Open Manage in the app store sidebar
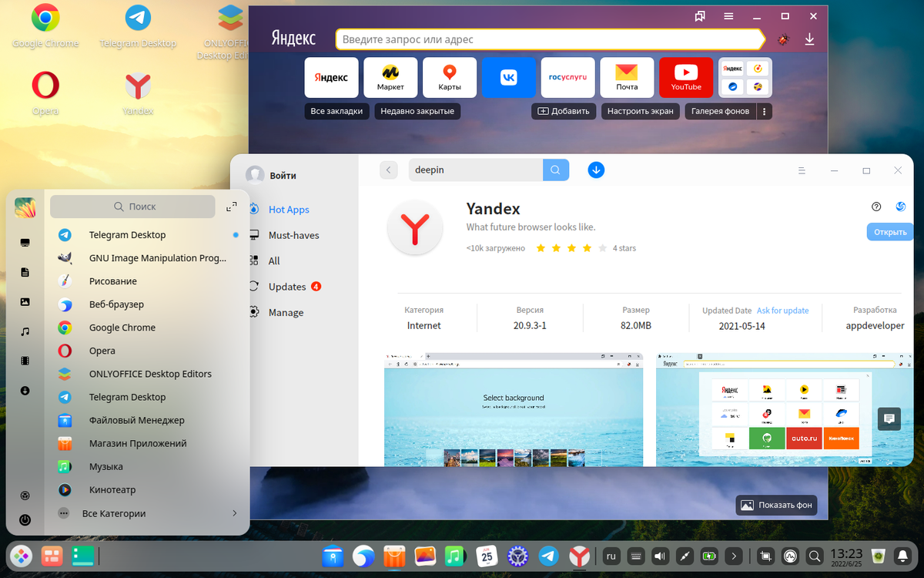 [286, 312]
